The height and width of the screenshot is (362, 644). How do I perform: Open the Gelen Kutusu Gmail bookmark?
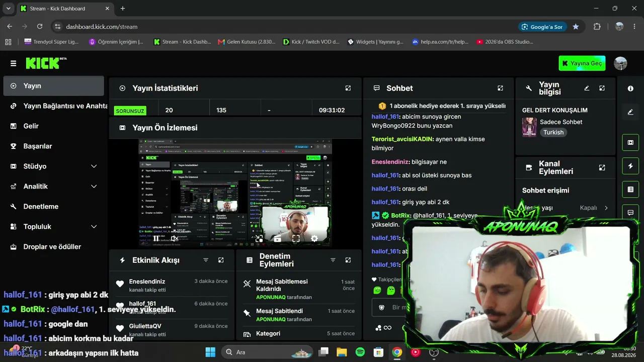click(x=247, y=42)
